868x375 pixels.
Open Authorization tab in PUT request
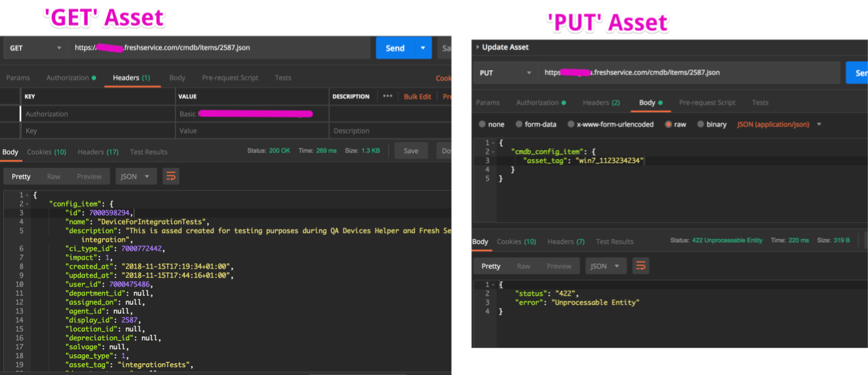541,103
